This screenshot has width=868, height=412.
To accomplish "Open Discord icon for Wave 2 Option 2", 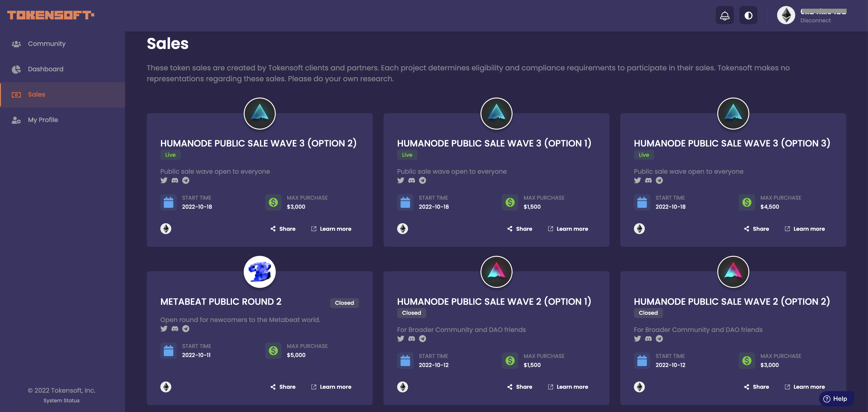I will pyautogui.click(x=649, y=339).
